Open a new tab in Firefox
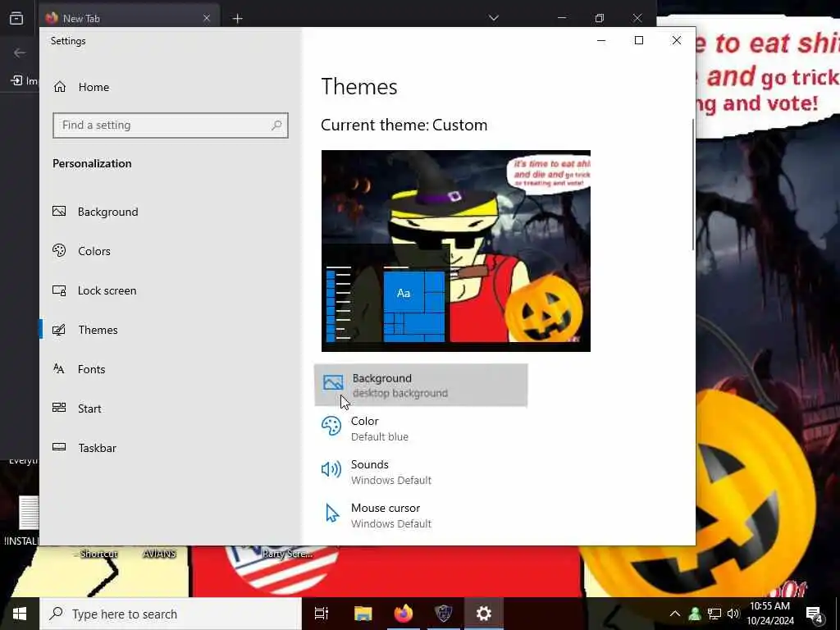Viewport: 840px width, 630px height. pyautogui.click(x=237, y=19)
